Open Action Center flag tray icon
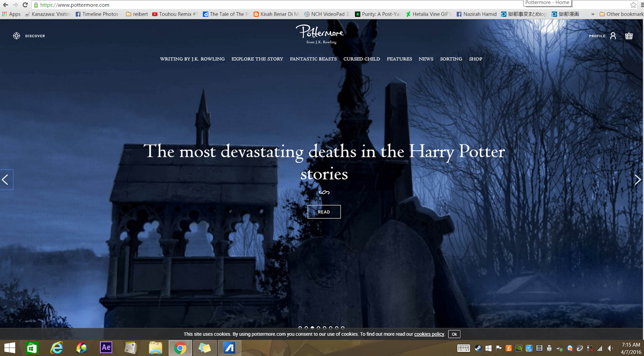The width and height of the screenshot is (644, 356). point(499,348)
